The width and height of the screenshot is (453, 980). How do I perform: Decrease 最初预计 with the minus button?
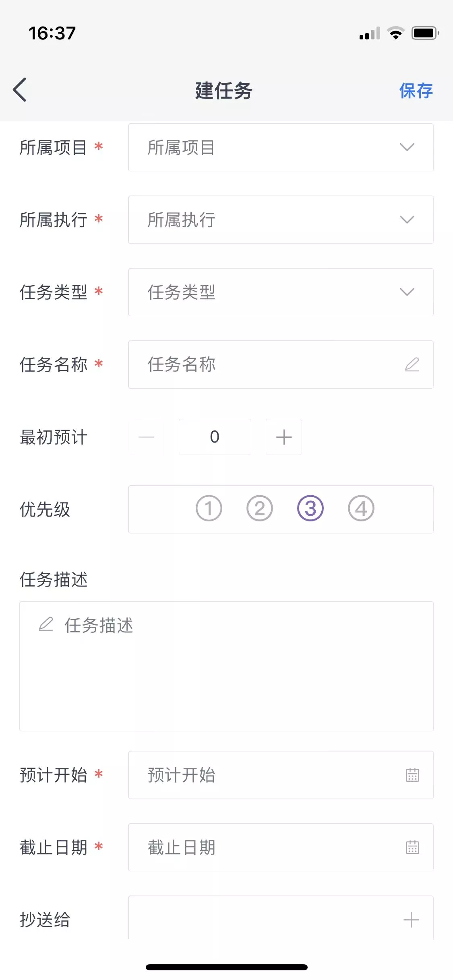pyautogui.click(x=146, y=437)
